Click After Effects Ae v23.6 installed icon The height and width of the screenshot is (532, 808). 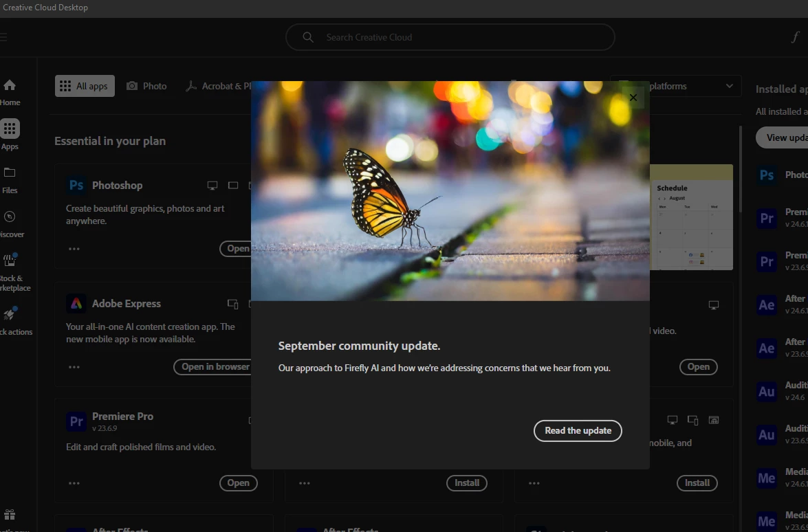[x=766, y=348]
